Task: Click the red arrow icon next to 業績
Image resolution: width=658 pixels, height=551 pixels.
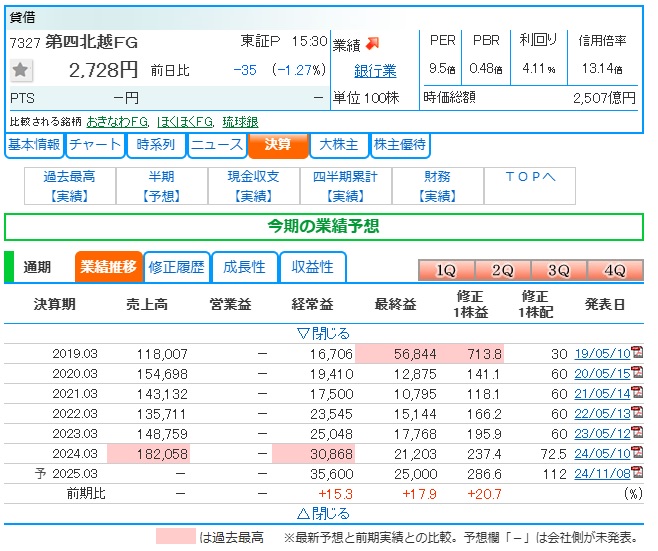Action: tap(372, 43)
